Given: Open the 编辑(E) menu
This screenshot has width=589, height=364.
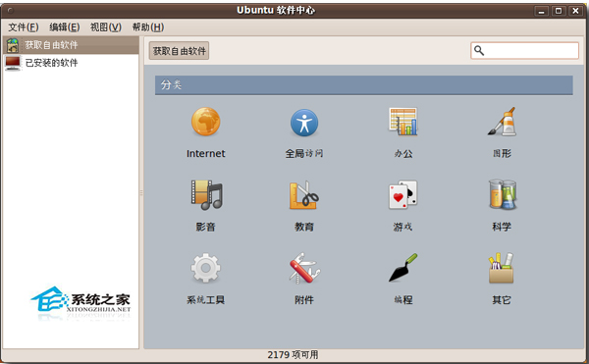Looking at the screenshot, I should pyautogui.click(x=64, y=27).
